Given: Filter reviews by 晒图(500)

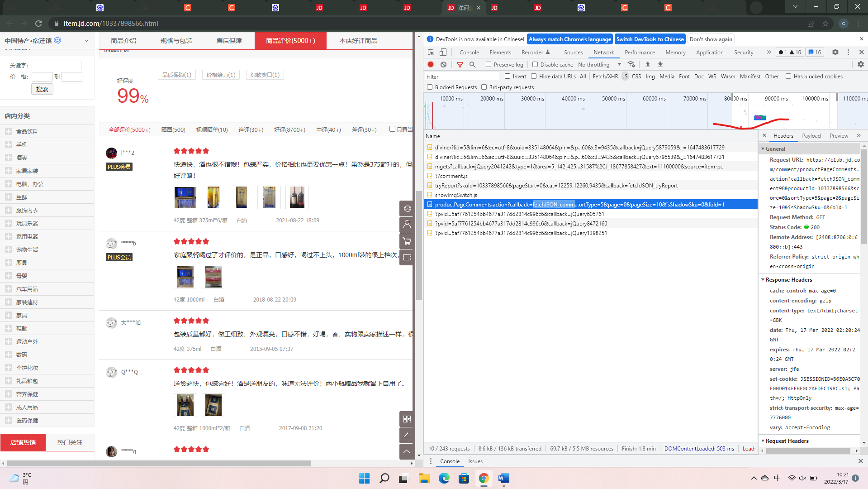Looking at the screenshot, I should coord(173,129).
